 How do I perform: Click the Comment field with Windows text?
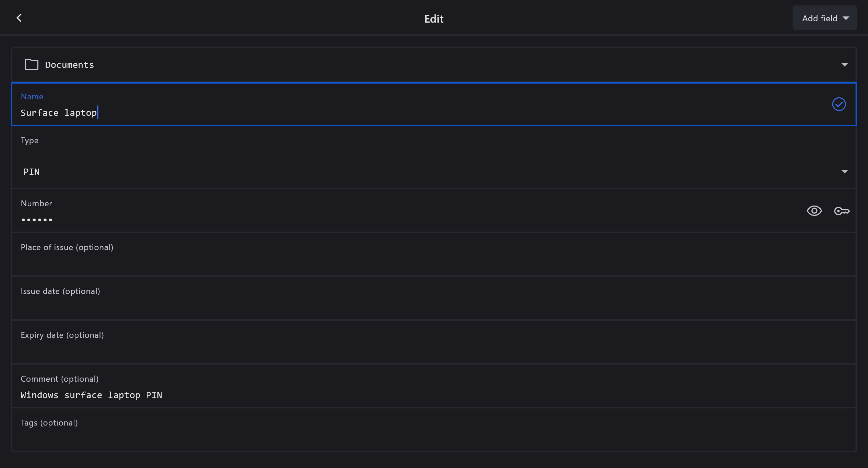[x=91, y=395]
